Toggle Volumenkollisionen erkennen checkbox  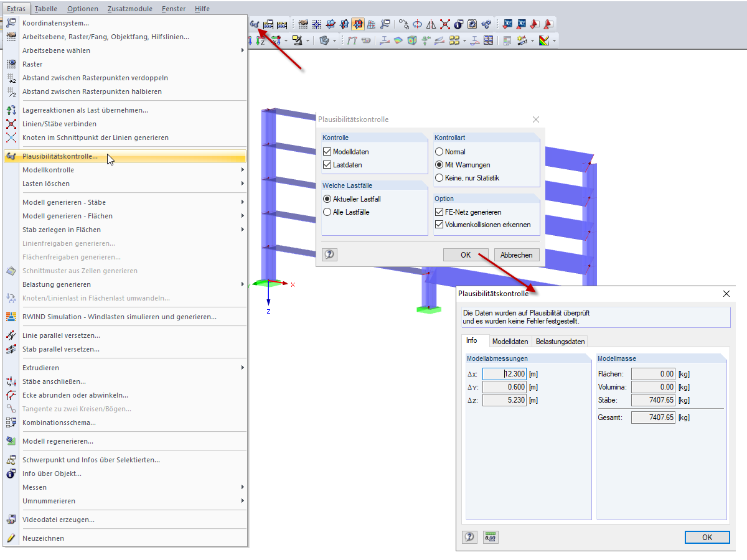(439, 225)
